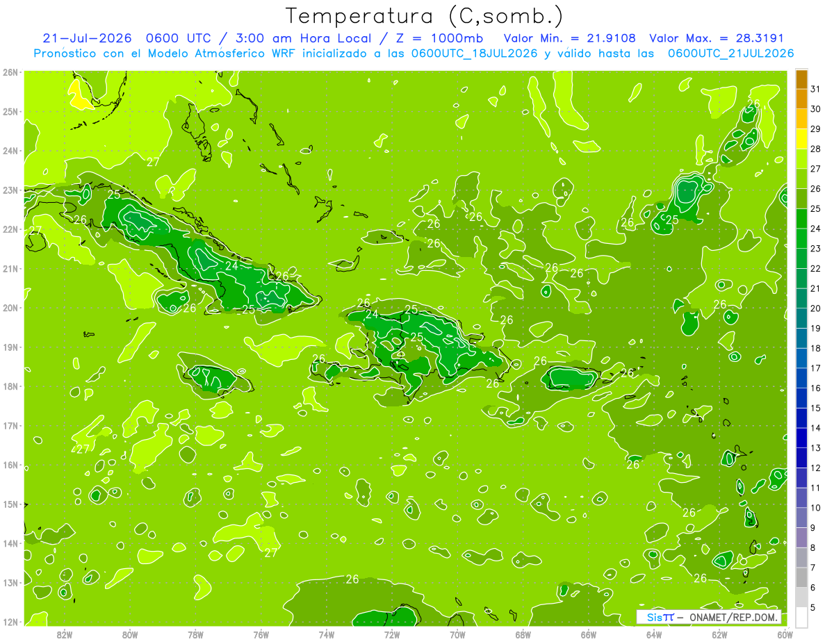Click the '16N' latitude axis label
The image size is (834, 644).
10,465
